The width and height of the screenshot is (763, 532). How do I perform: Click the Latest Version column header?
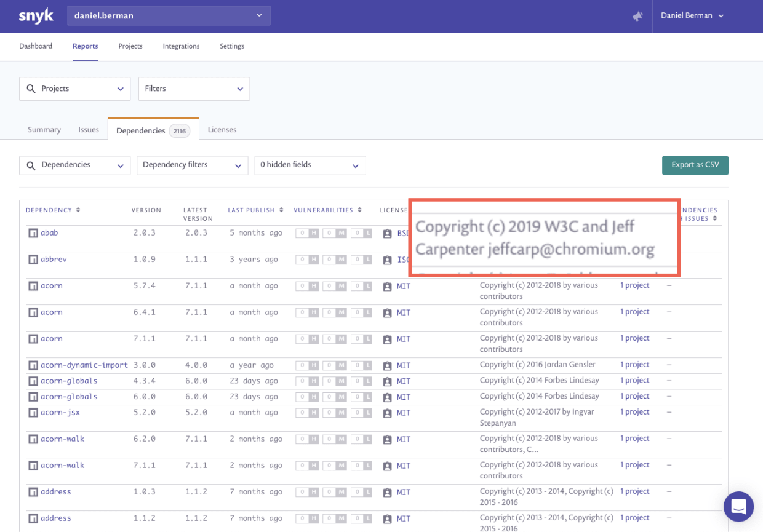pyautogui.click(x=198, y=214)
